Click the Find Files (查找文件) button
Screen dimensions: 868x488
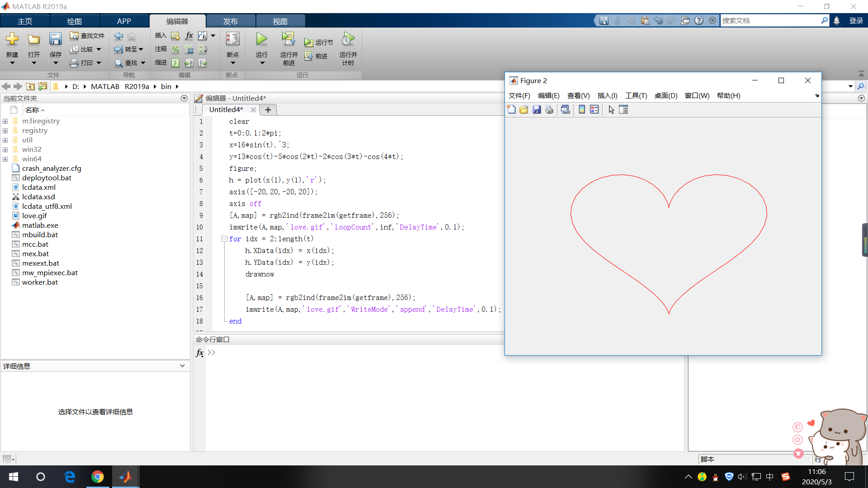pyautogui.click(x=87, y=36)
